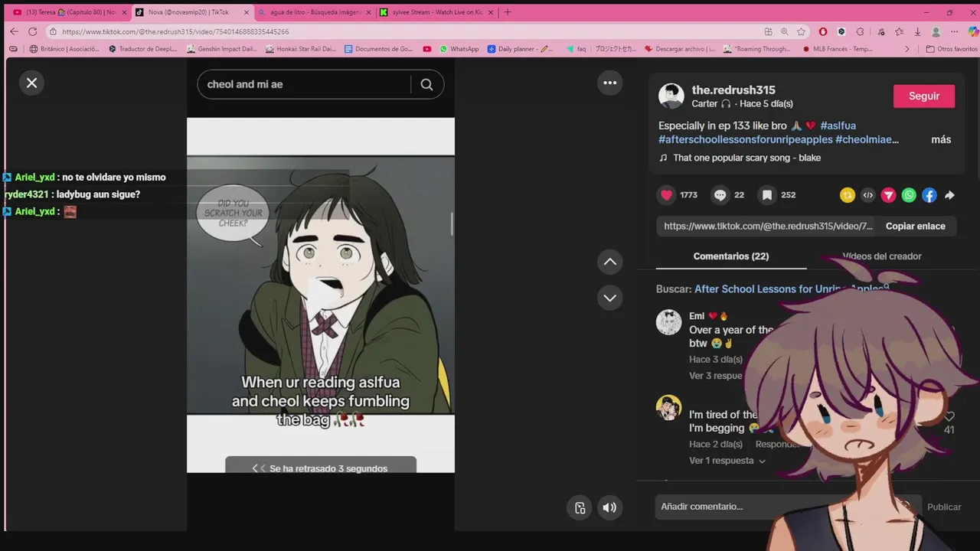Click the browser back arrow
The image size is (980, 551).
pyautogui.click(x=14, y=31)
